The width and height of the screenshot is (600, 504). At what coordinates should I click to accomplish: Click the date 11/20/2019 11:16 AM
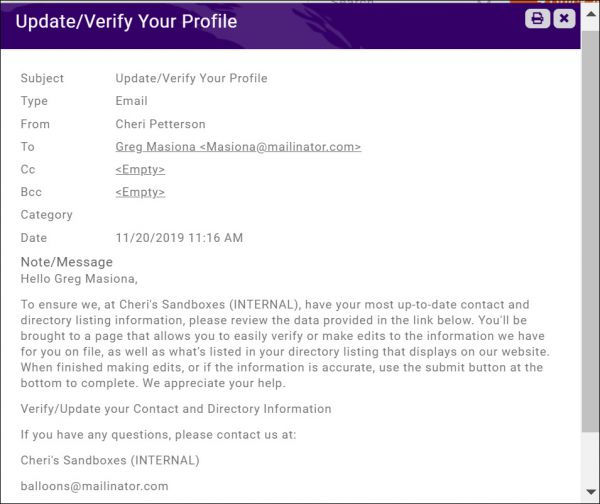(179, 238)
